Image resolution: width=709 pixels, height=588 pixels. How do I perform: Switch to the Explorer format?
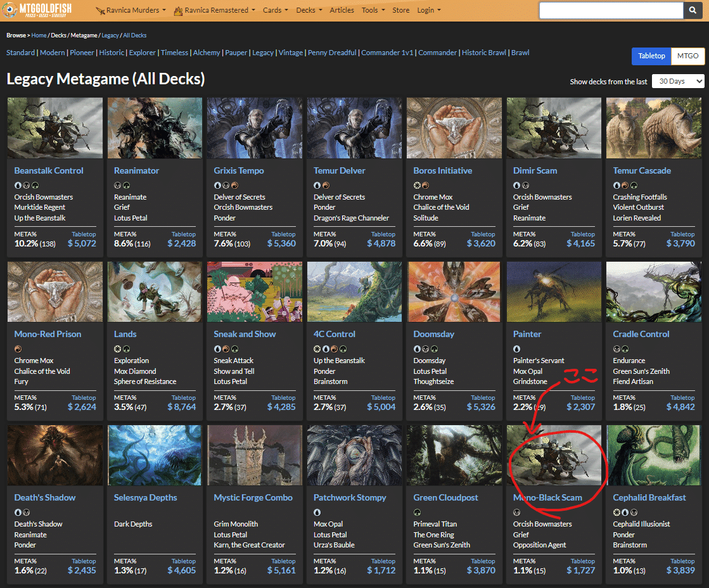pos(143,53)
